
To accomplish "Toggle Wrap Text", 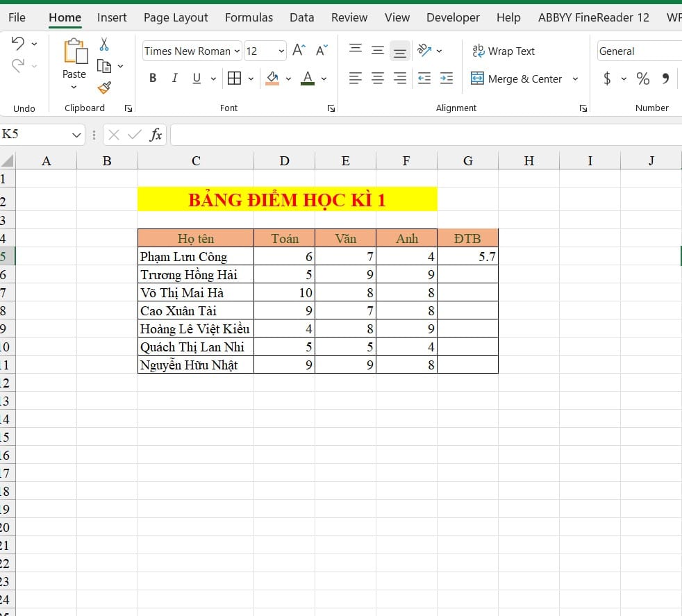I will coord(504,51).
